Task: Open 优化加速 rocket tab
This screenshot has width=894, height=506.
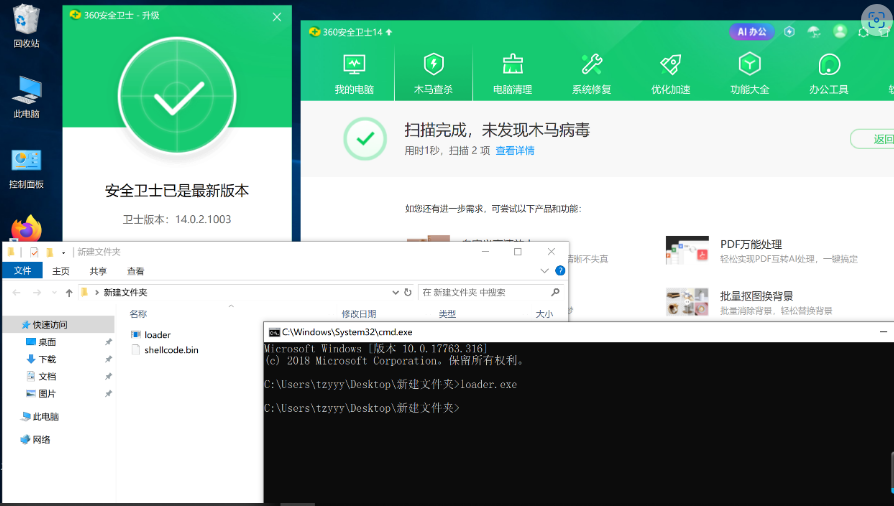Action: pos(670,74)
